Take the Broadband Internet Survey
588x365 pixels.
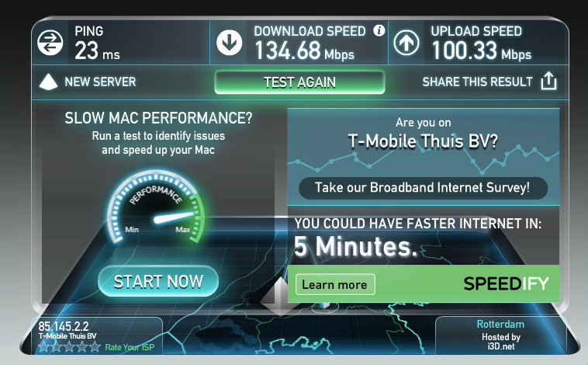click(423, 188)
